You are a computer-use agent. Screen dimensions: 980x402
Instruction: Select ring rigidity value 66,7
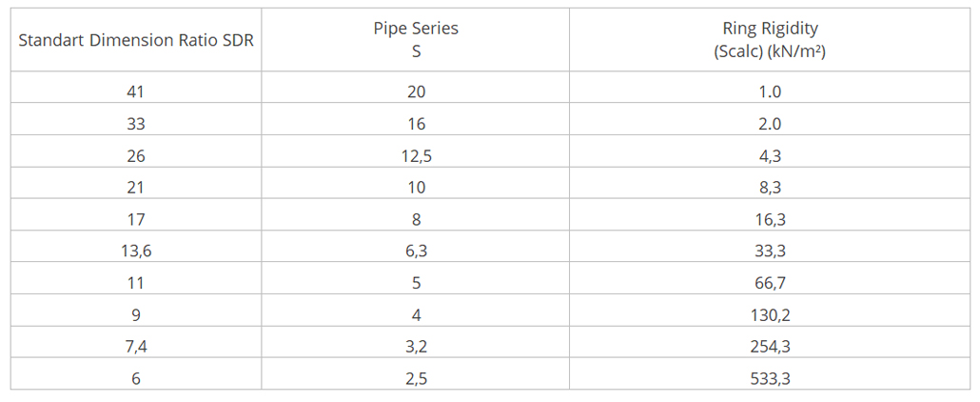770,283
